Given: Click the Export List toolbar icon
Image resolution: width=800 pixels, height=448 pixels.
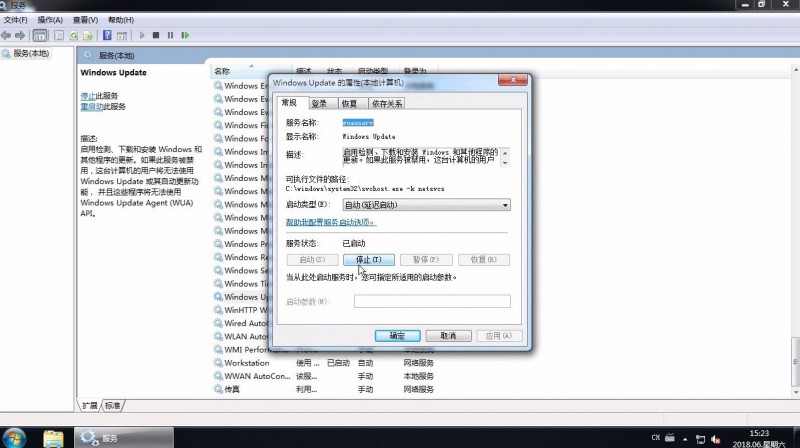Looking at the screenshot, I should 88,35.
